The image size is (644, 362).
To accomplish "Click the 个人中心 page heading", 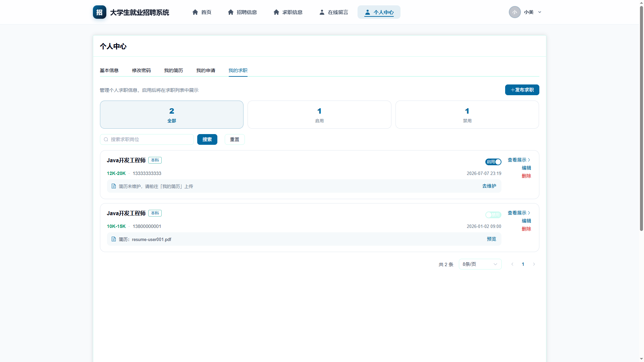I will pyautogui.click(x=113, y=46).
